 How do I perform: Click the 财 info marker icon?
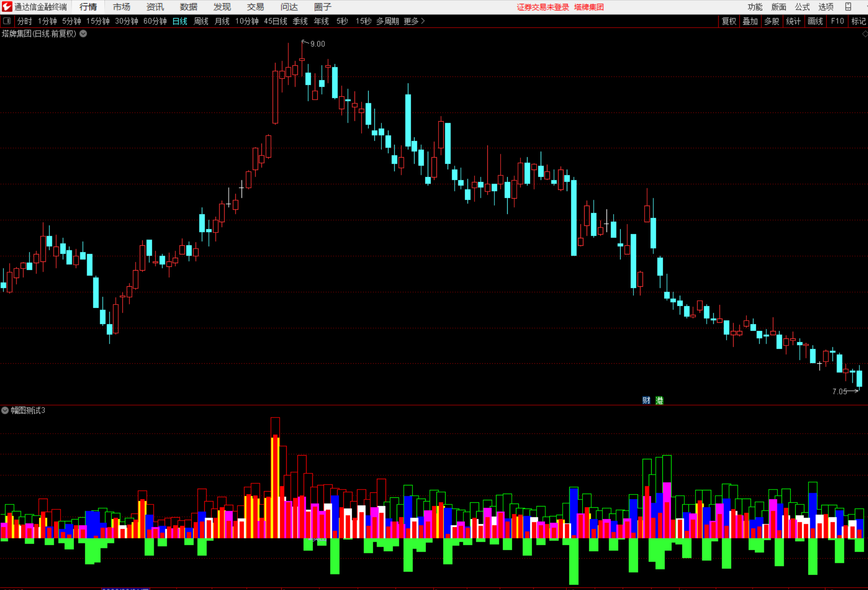(646, 400)
